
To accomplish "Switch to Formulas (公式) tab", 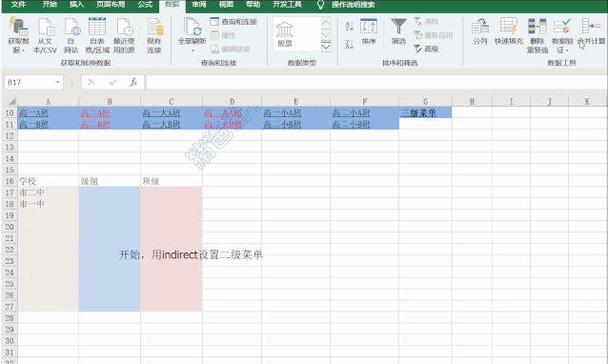I will tap(145, 5).
